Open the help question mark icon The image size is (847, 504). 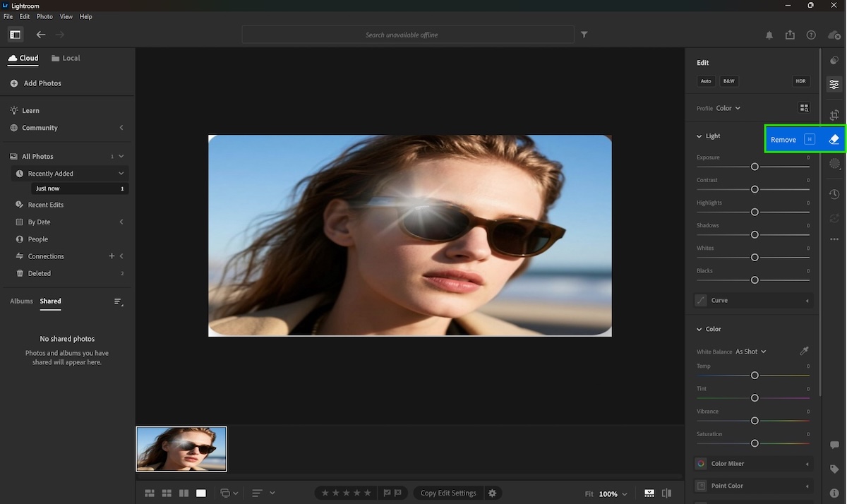click(811, 35)
